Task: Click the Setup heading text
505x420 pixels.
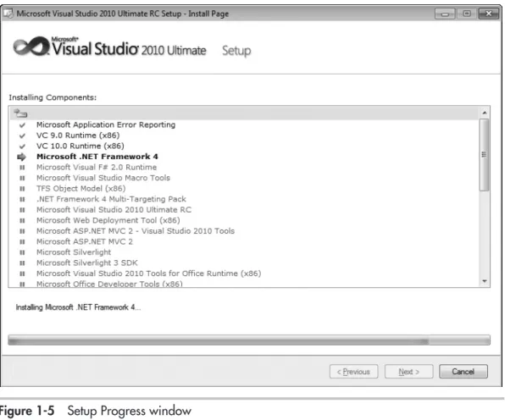Action: coord(236,51)
